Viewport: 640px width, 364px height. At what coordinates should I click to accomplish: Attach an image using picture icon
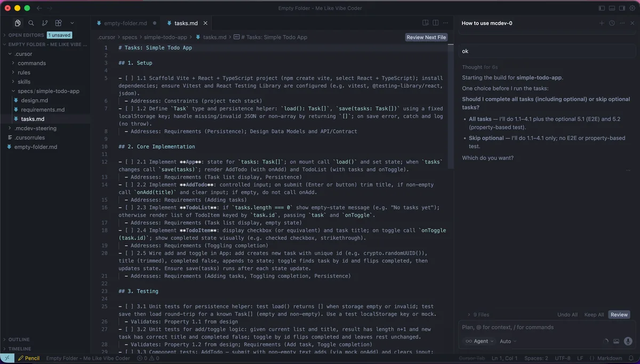(x=616, y=341)
